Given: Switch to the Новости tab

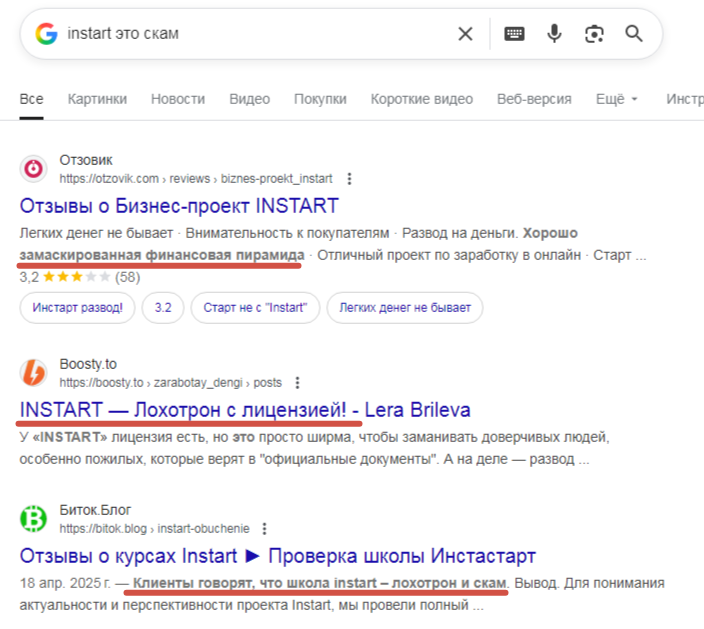Looking at the screenshot, I should [x=178, y=99].
